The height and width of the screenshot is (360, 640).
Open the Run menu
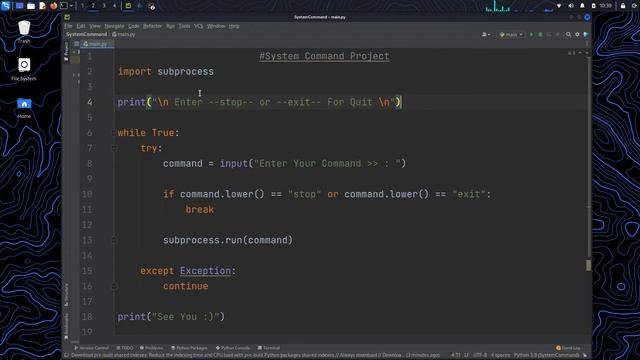click(170, 26)
